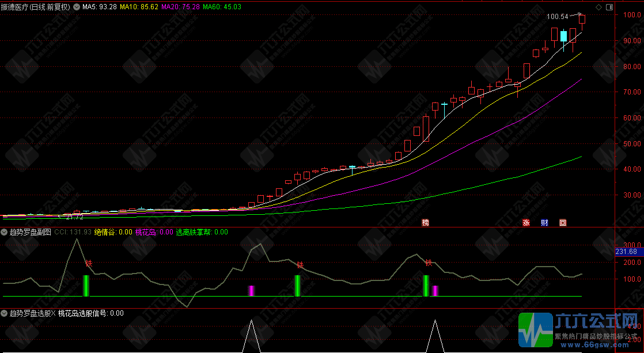Click the 100.0 price axis label
Screen dimensions: 644x353
tap(632, 15)
